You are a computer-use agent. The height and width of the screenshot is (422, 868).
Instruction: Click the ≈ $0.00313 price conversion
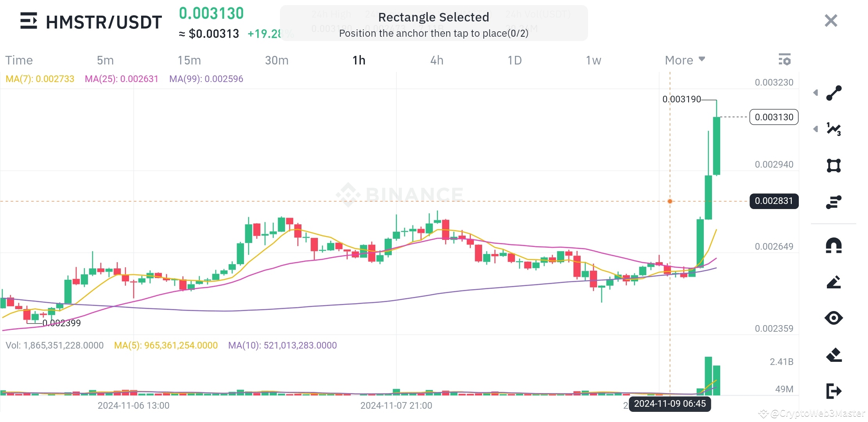[x=209, y=34]
